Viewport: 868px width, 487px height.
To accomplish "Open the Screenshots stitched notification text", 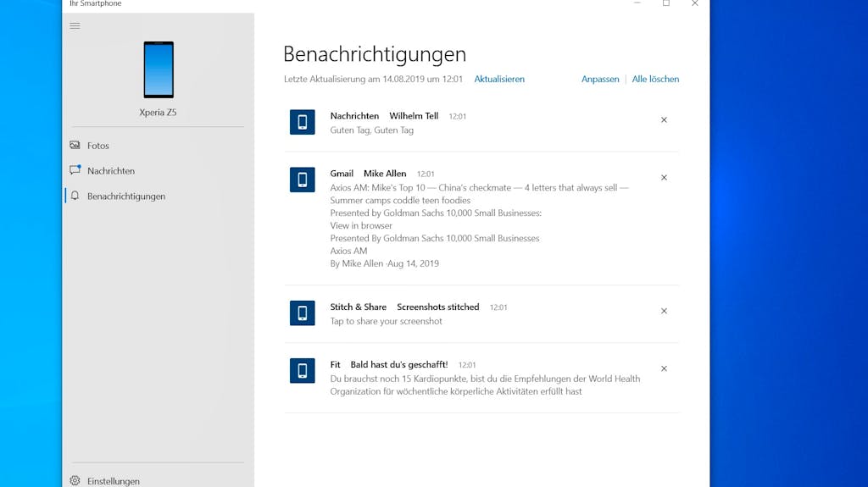I will click(x=438, y=307).
